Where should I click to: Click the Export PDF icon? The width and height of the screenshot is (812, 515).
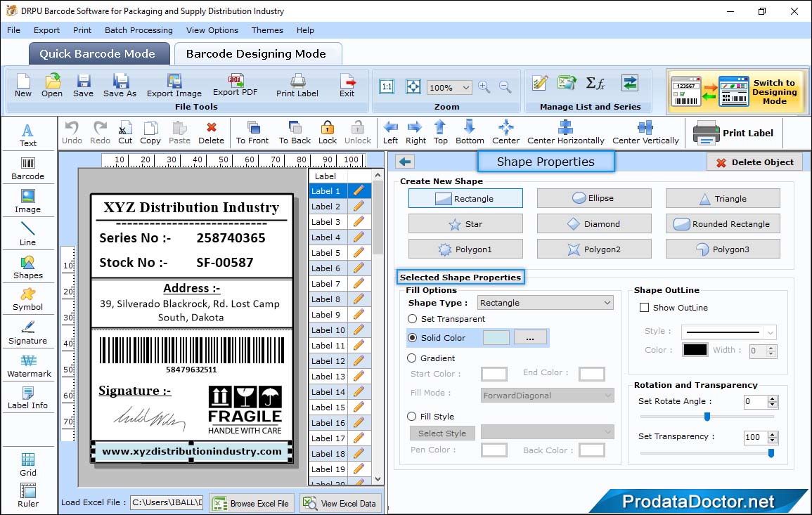[x=236, y=85]
